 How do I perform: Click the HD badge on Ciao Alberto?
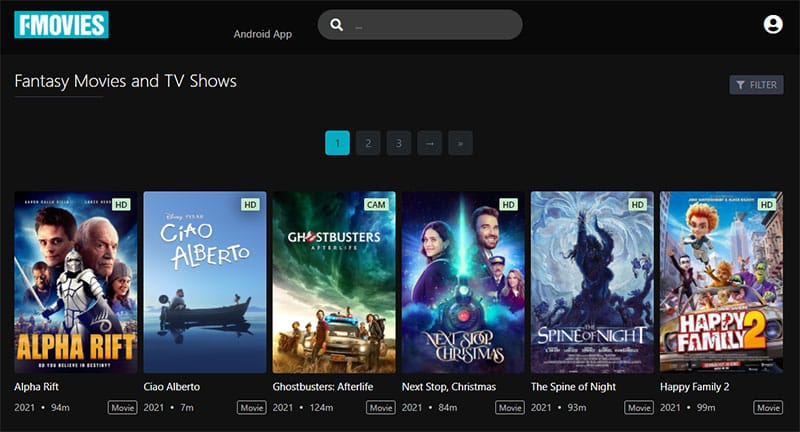click(x=250, y=205)
